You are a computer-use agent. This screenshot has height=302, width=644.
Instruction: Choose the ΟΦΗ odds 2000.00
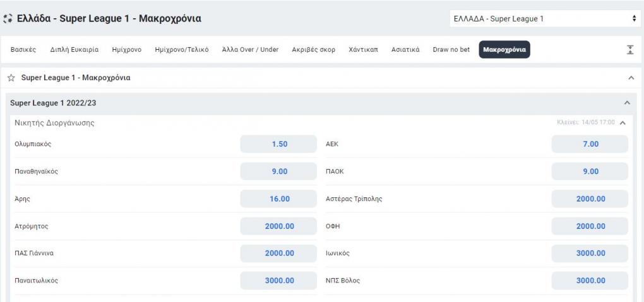pos(590,226)
